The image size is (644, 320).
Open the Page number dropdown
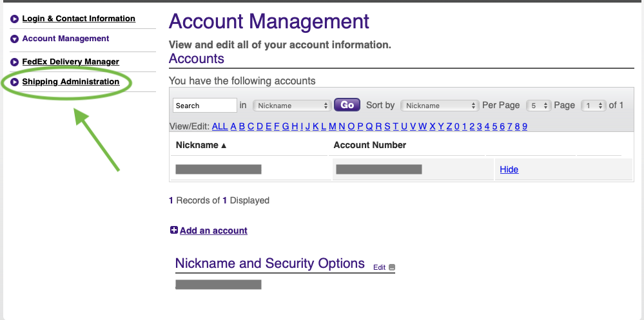[x=593, y=106]
